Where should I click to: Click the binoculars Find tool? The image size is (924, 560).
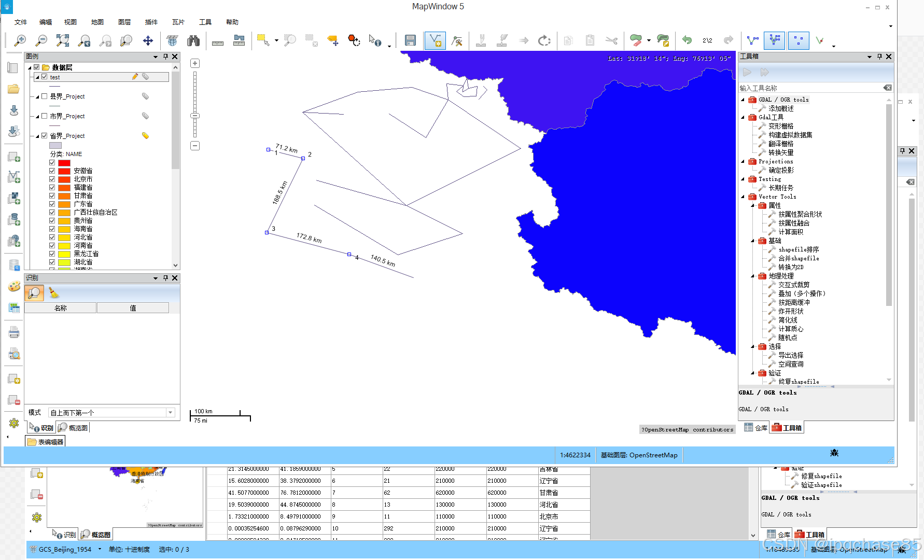[193, 40]
